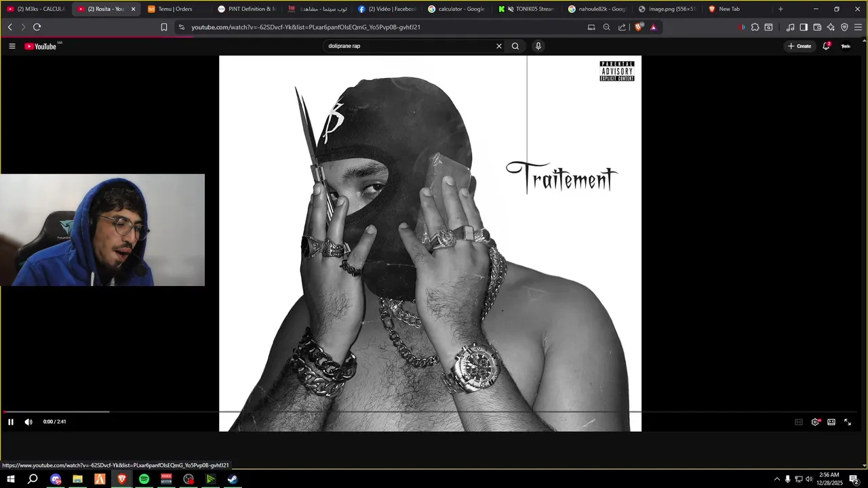Viewport: 868px width, 488px height.
Task: Open the Brave Shields lion icon
Action: pos(638,27)
